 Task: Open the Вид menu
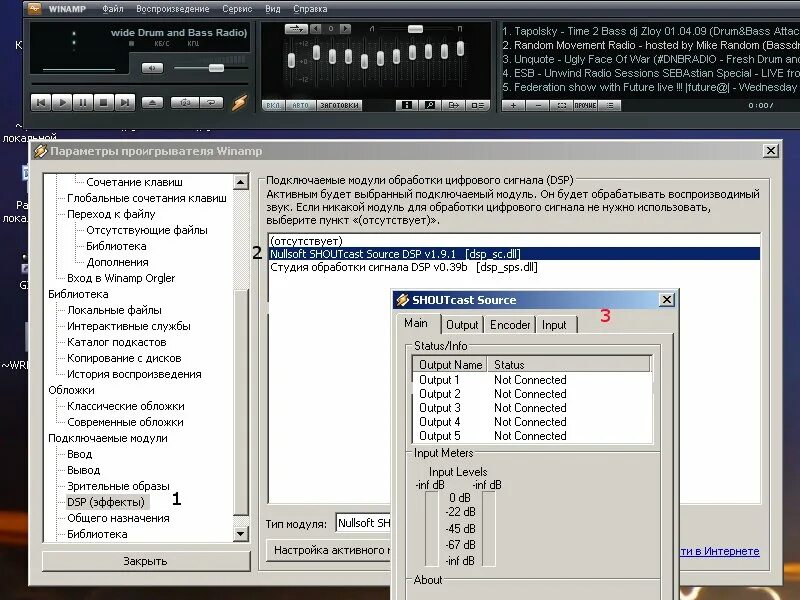[272, 9]
